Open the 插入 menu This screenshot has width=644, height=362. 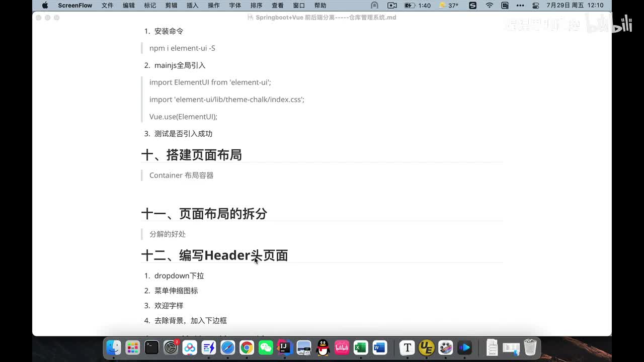(x=192, y=6)
